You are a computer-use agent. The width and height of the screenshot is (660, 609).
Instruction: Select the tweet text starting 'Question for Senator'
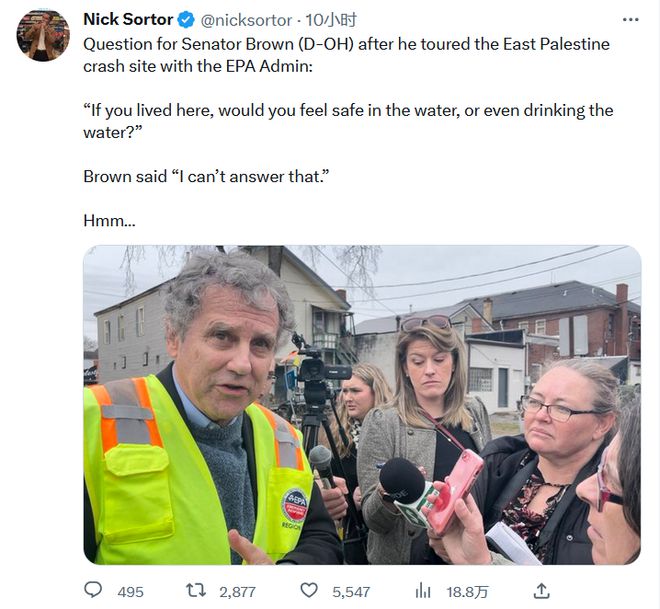coord(346,55)
